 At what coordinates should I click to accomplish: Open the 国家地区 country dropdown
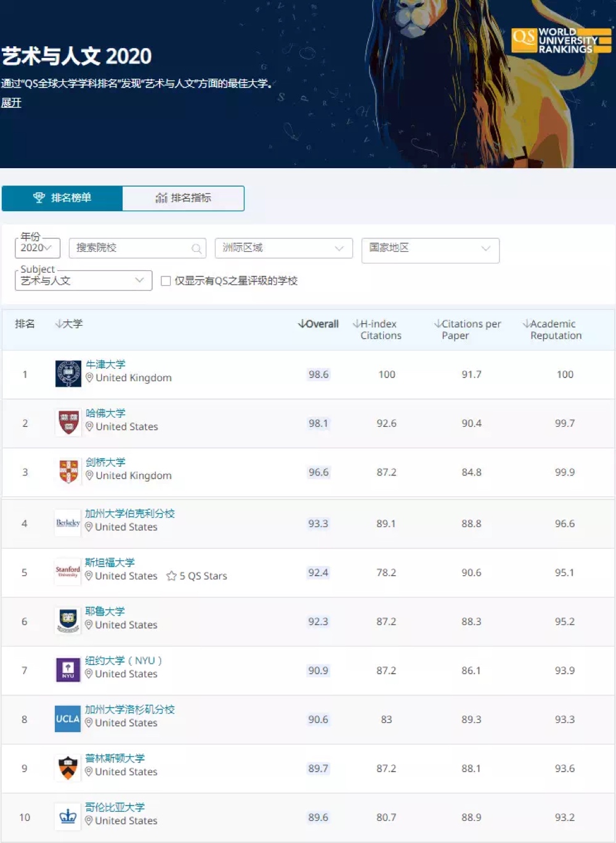pyautogui.click(x=430, y=249)
